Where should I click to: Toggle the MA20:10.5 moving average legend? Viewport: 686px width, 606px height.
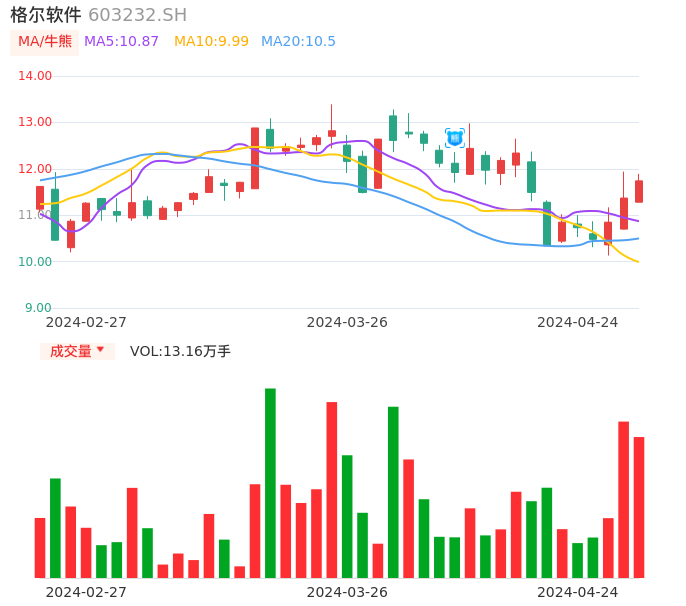(298, 42)
